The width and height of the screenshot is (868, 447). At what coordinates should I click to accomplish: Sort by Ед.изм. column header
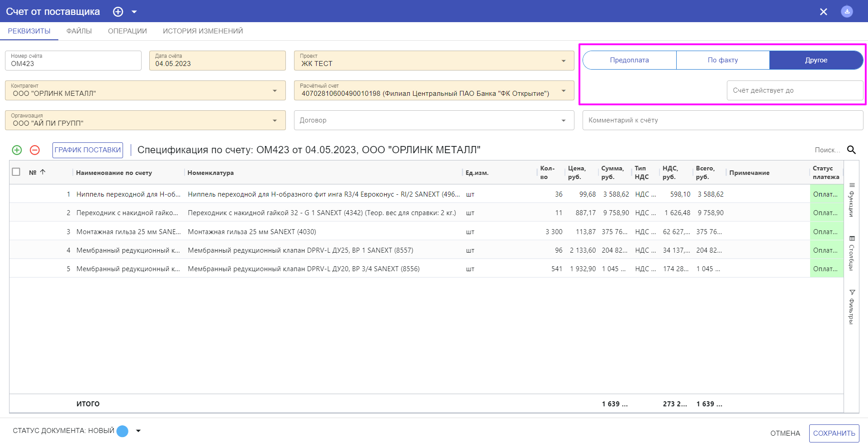click(x=477, y=173)
